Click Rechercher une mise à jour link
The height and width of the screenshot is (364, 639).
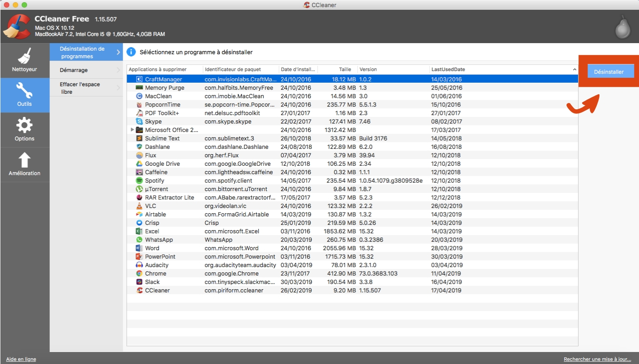click(597, 359)
